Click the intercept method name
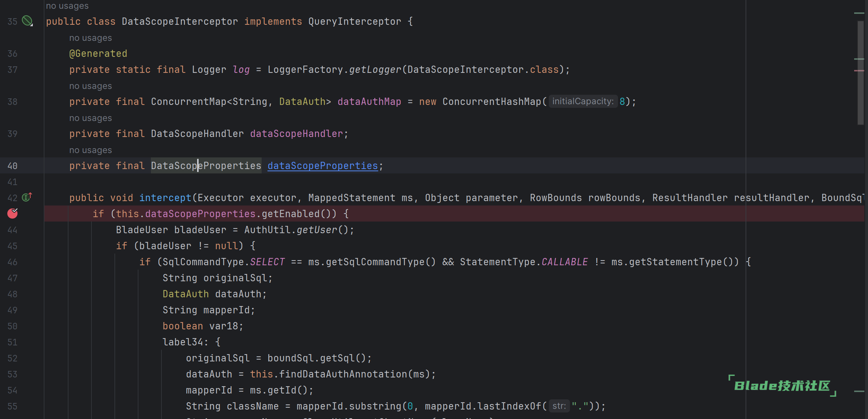 tap(165, 198)
